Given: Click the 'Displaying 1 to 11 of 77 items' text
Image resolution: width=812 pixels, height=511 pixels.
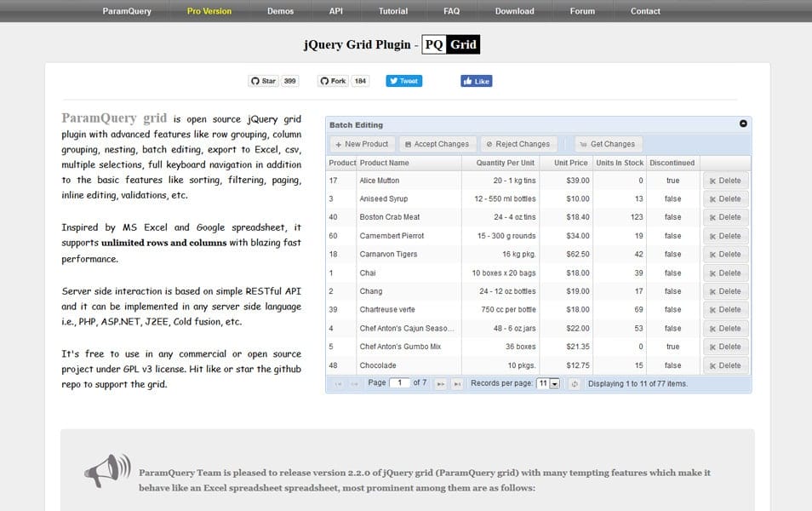Looking at the screenshot, I should tap(638, 384).
